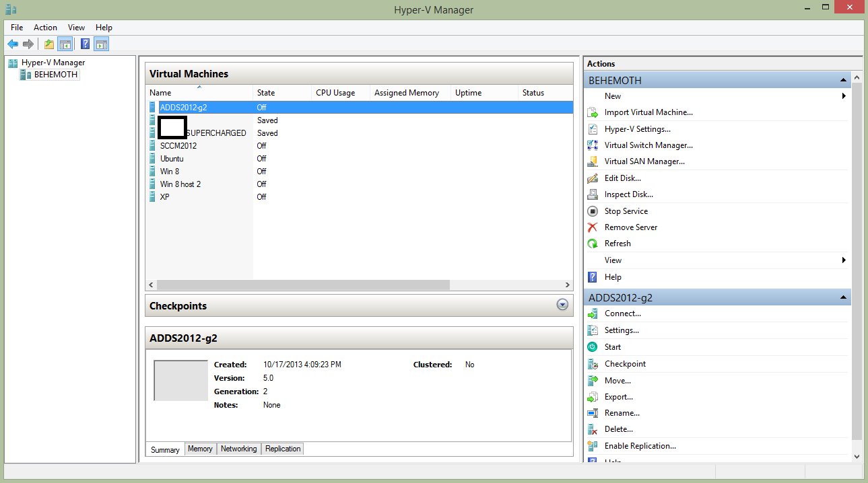868x483 pixels.
Task: Toggle the Show/Hide Action Pane toolbar icon
Action: pos(102,44)
